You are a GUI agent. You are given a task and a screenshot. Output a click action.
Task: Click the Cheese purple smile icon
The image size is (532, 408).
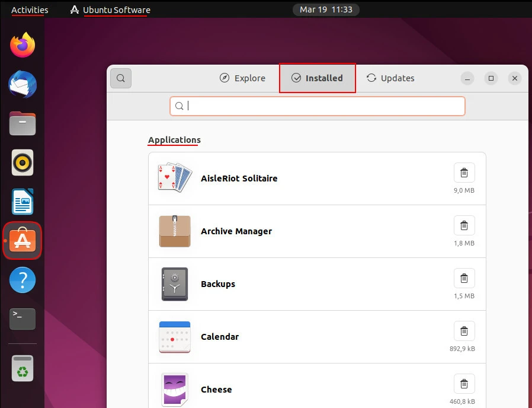[x=174, y=389]
